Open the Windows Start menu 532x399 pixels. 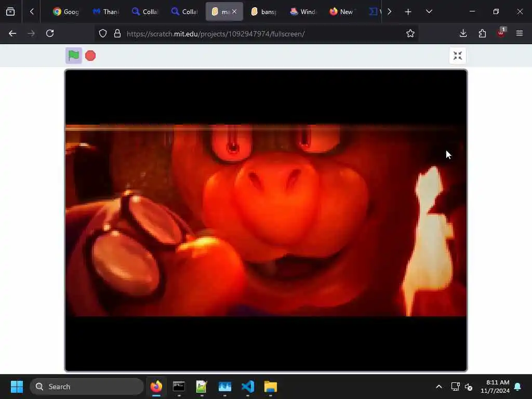(17, 387)
